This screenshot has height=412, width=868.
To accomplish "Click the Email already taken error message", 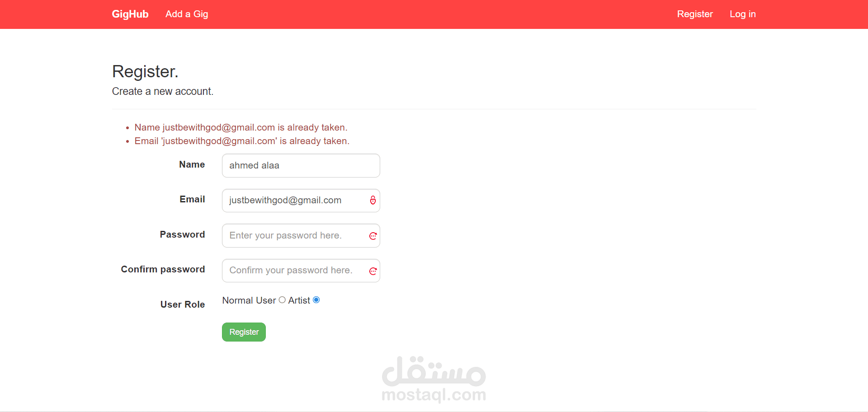I will pos(242,141).
